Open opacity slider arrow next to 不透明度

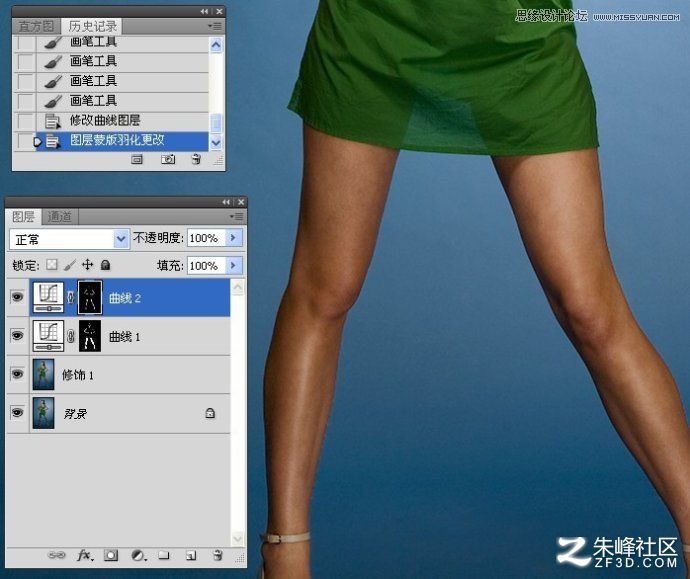pos(233,238)
